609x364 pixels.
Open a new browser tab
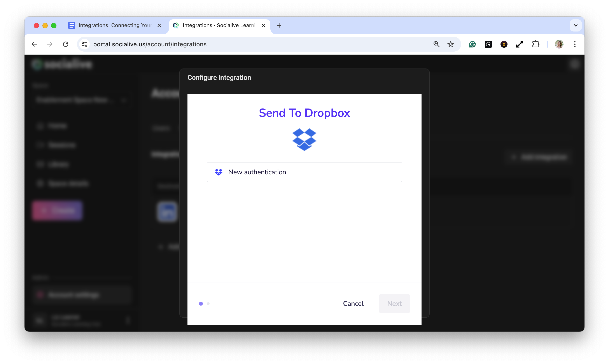coord(279,25)
